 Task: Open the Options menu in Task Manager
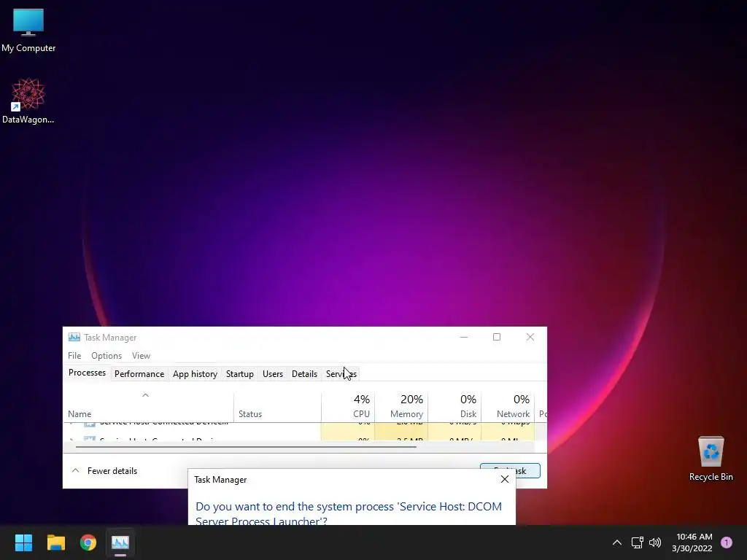coord(107,356)
